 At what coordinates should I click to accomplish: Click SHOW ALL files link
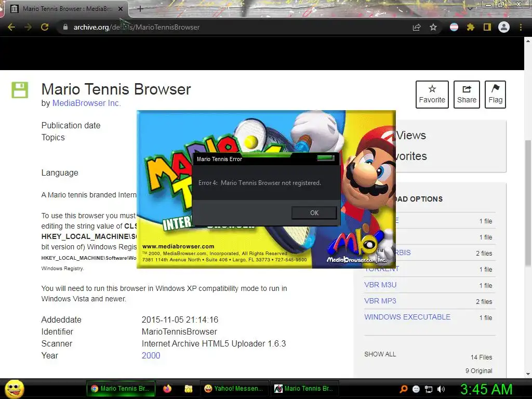(x=380, y=354)
